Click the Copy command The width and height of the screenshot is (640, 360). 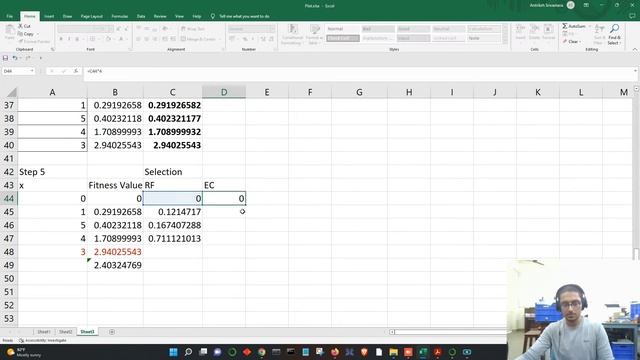point(26,34)
